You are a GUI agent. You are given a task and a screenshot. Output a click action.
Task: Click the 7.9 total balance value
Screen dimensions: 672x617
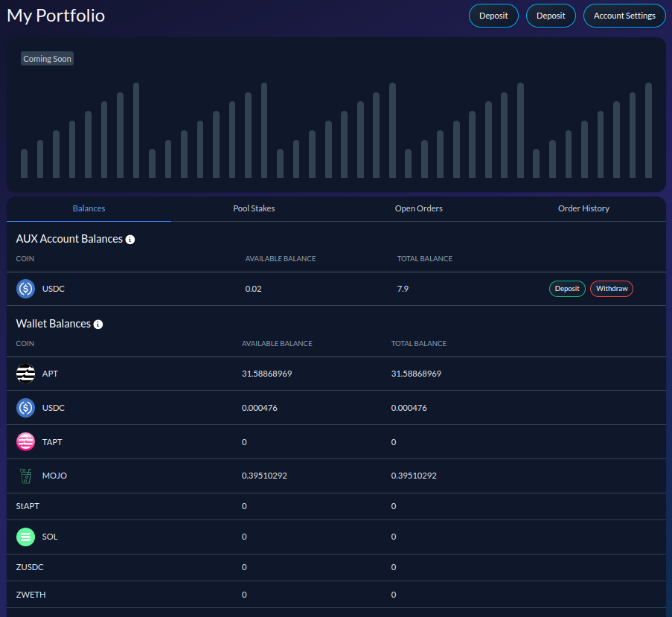[x=402, y=289]
